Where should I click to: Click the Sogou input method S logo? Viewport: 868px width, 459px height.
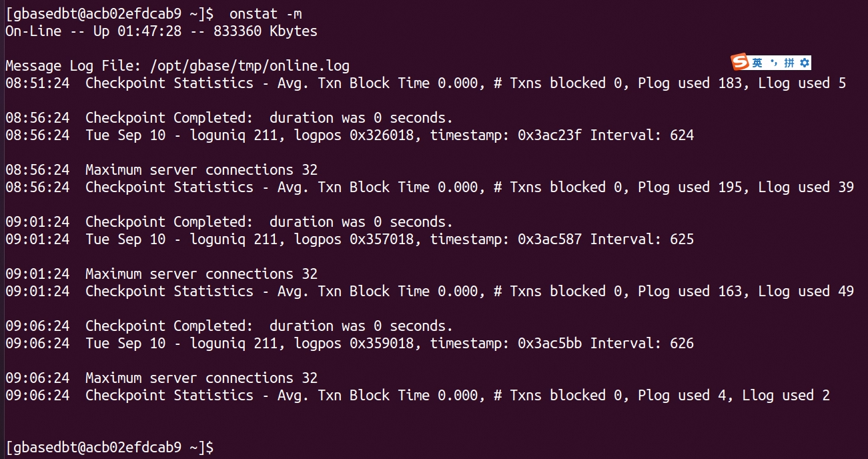click(741, 63)
